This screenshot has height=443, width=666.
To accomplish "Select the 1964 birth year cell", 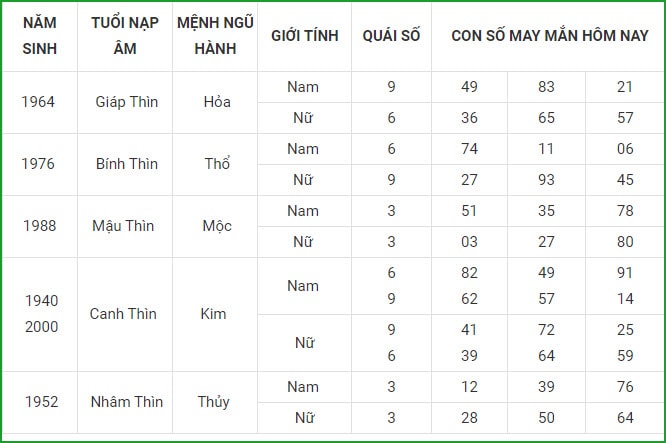I will pos(38,102).
